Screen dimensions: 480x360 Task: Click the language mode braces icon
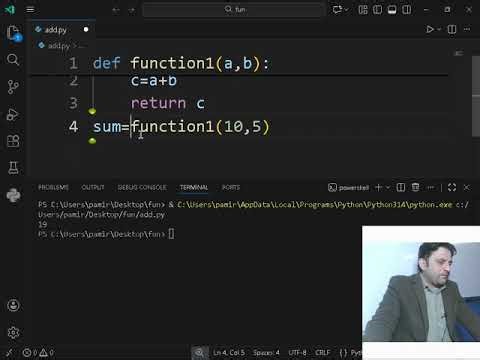tap(343, 352)
